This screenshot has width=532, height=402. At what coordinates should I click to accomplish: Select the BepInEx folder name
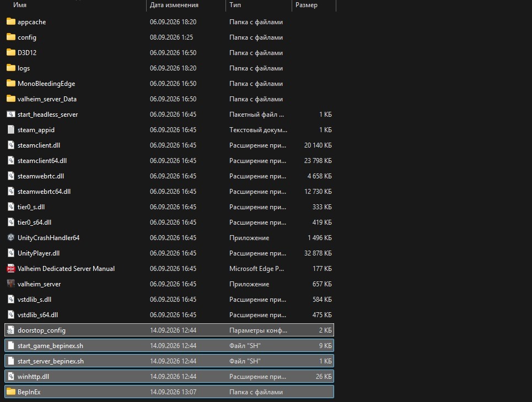tap(29, 392)
